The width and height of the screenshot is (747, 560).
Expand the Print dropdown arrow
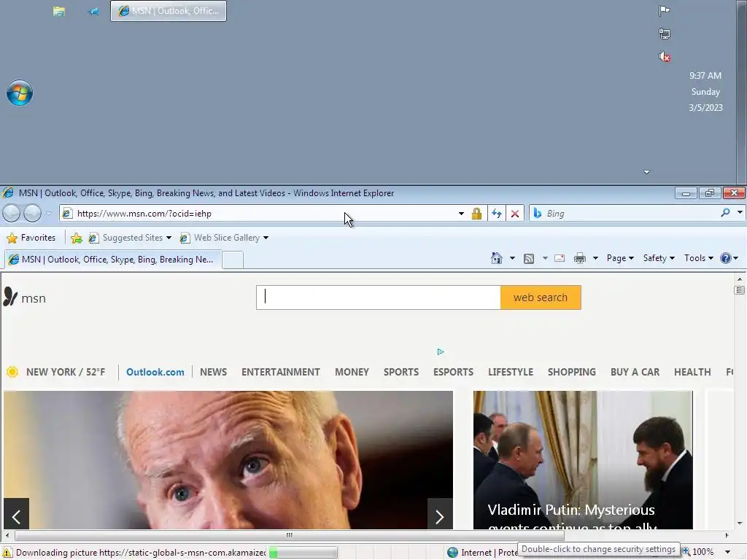click(x=595, y=258)
